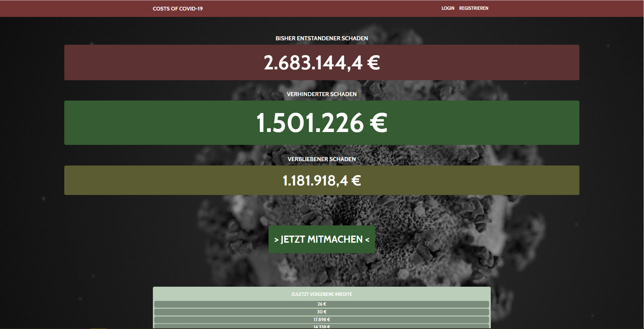Screen dimensions: 644x329
Task: Click the JETZT MITMACHEN button
Action: click(x=322, y=239)
